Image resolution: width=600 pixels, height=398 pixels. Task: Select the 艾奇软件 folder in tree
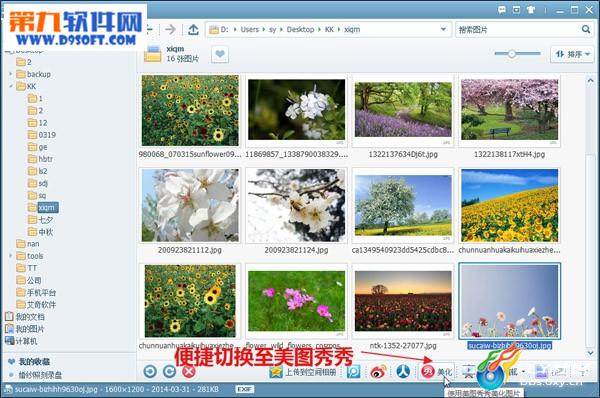click(x=36, y=305)
